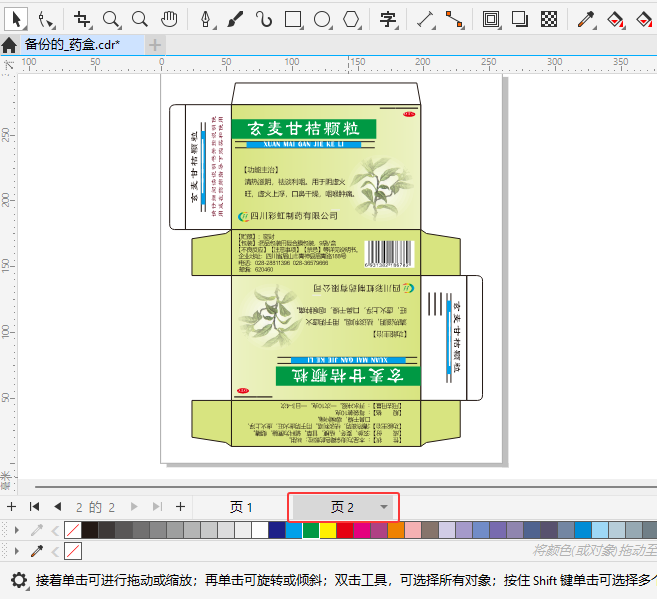Pick the light pink color swatch
This screenshot has width=657, height=599.
click(413, 530)
